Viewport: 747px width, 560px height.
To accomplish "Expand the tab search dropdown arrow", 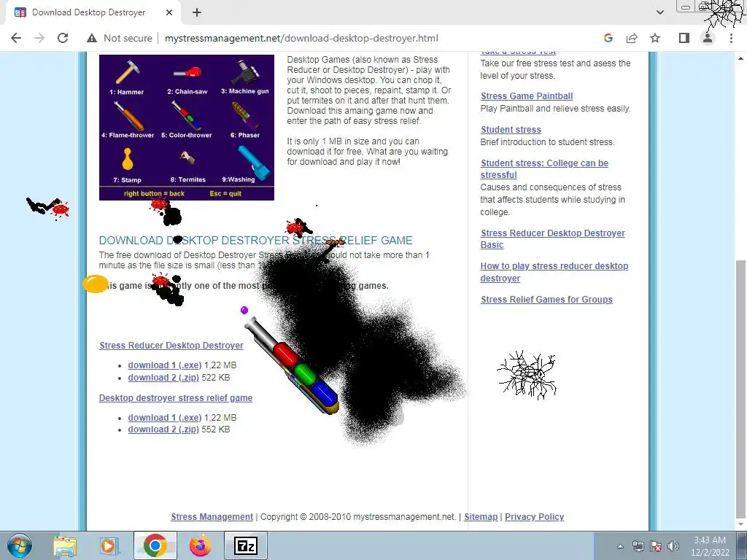I will point(659,12).
